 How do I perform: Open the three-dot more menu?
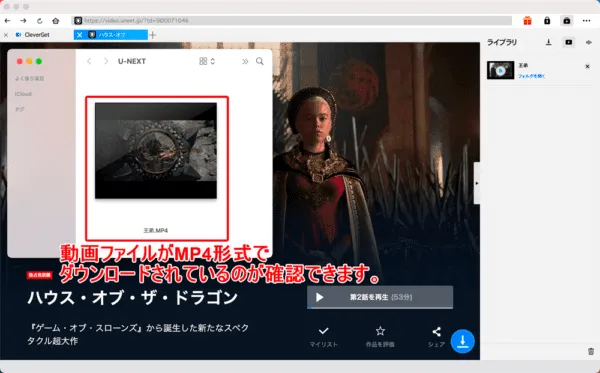tap(587, 21)
